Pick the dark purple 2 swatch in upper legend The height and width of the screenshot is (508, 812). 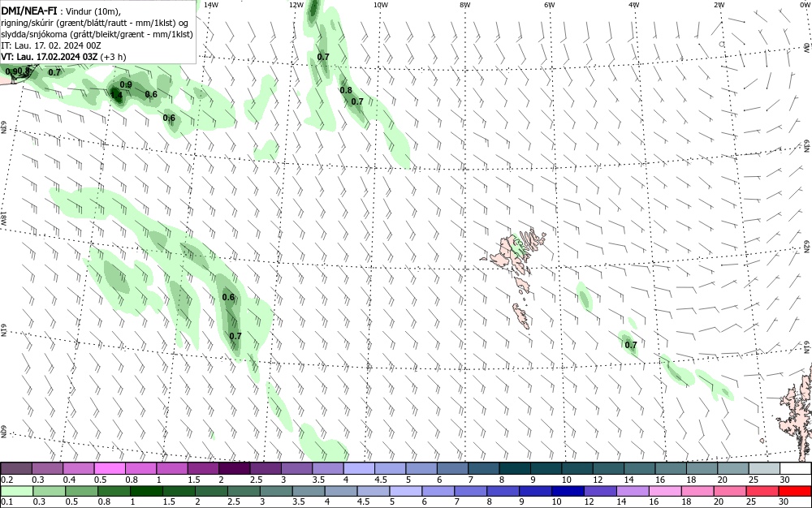(x=234, y=468)
